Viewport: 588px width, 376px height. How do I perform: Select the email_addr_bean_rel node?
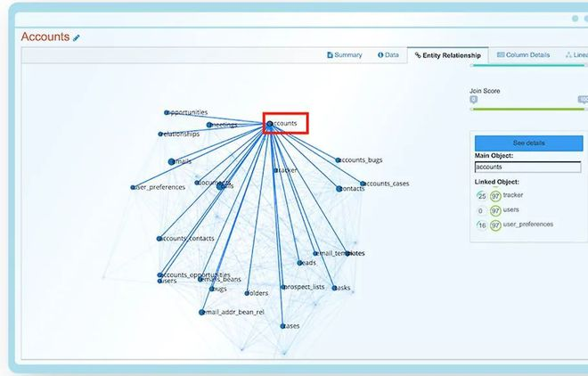pyautogui.click(x=202, y=313)
